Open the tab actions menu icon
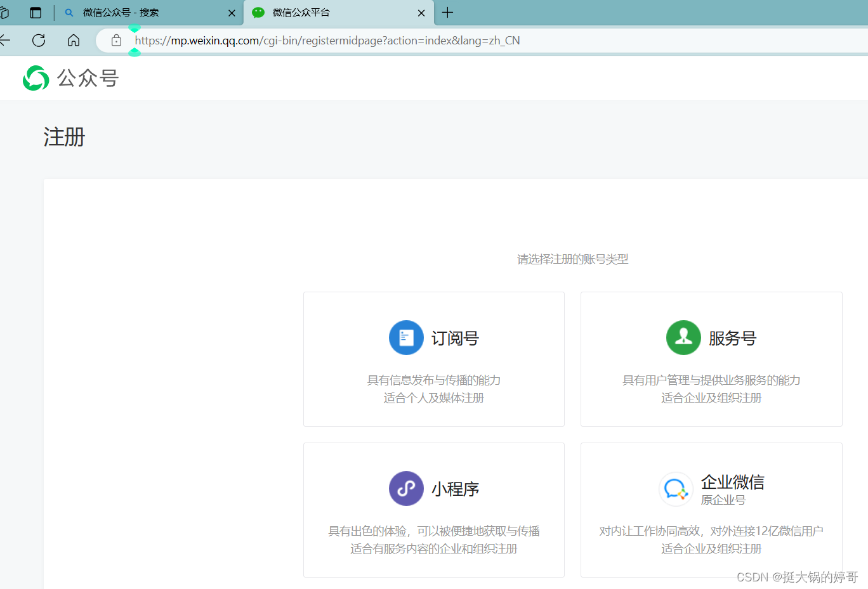This screenshot has height=589, width=868. click(36, 13)
